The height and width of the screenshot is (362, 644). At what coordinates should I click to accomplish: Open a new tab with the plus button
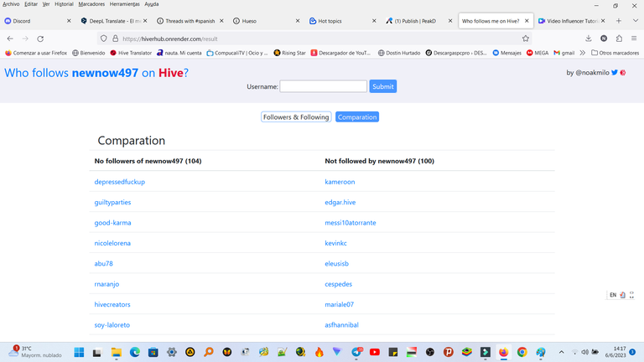click(x=619, y=21)
